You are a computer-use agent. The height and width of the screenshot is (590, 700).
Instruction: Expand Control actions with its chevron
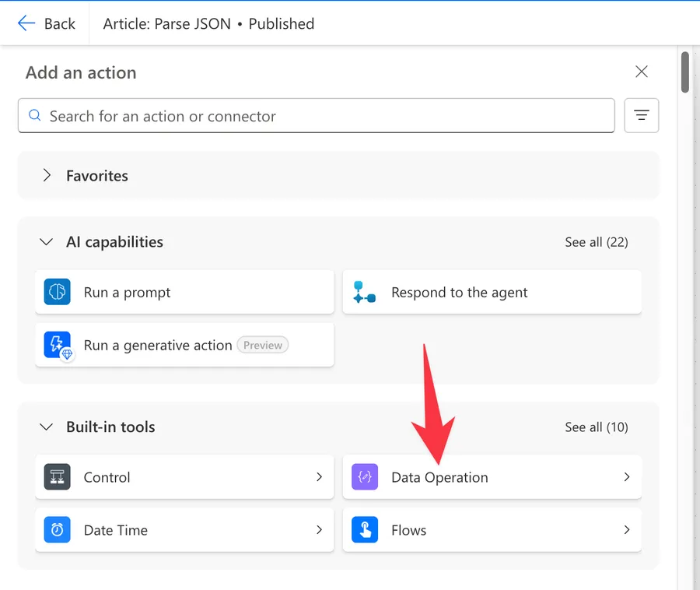pyautogui.click(x=319, y=477)
